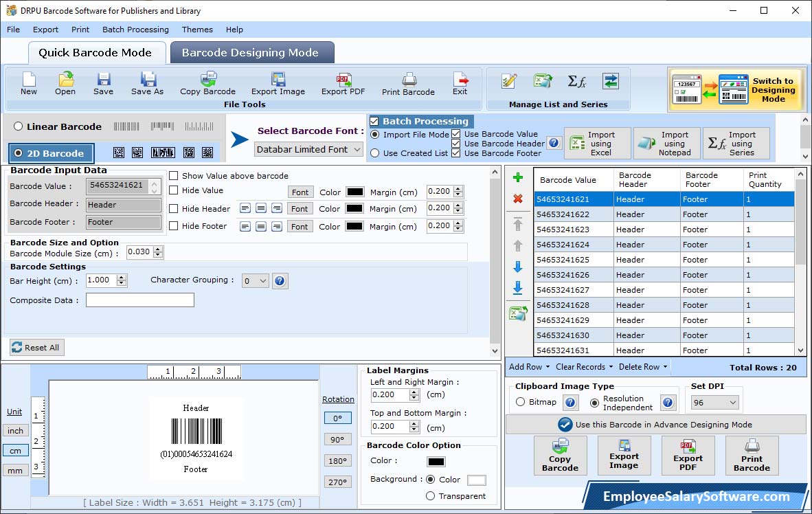
Task: Check the Hide Header box
Action: [174, 208]
